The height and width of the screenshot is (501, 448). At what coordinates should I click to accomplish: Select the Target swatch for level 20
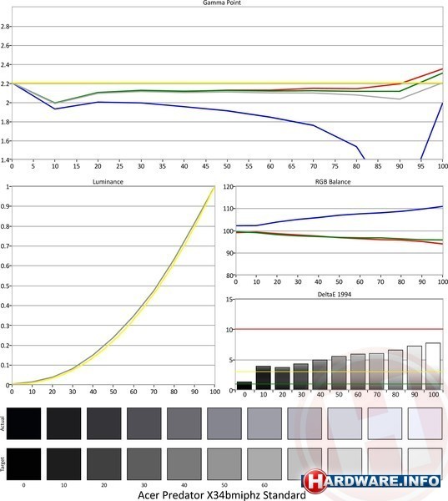(x=104, y=464)
